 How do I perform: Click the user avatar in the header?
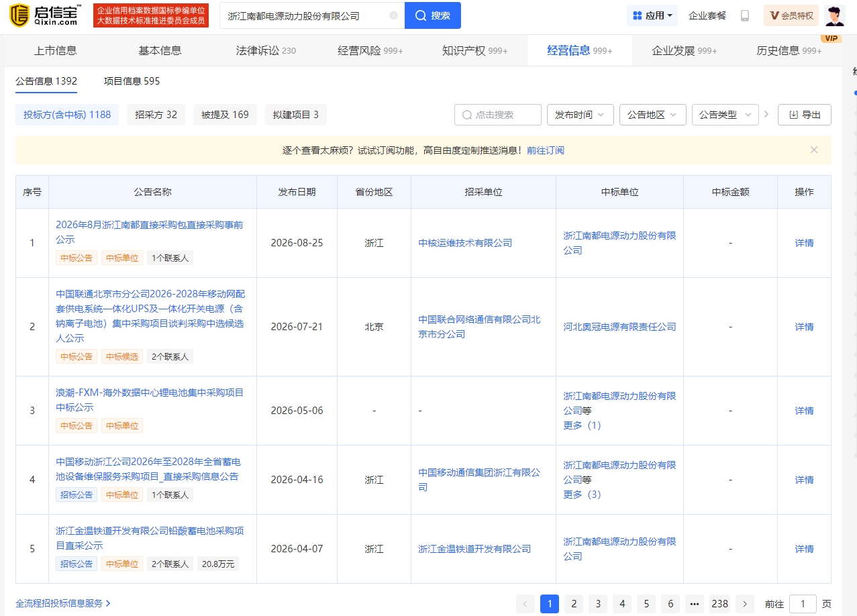point(834,15)
